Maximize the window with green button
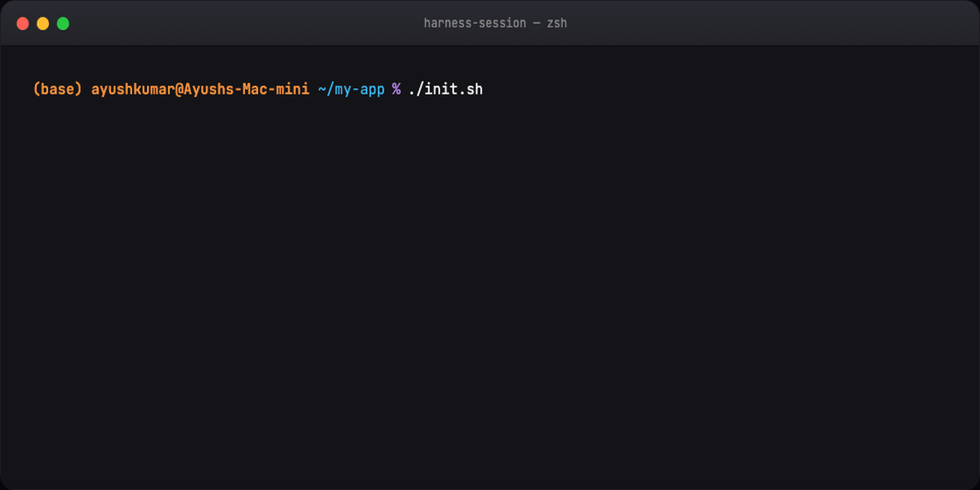The width and height of the screenshot is (980, 490). pos(63,24)
